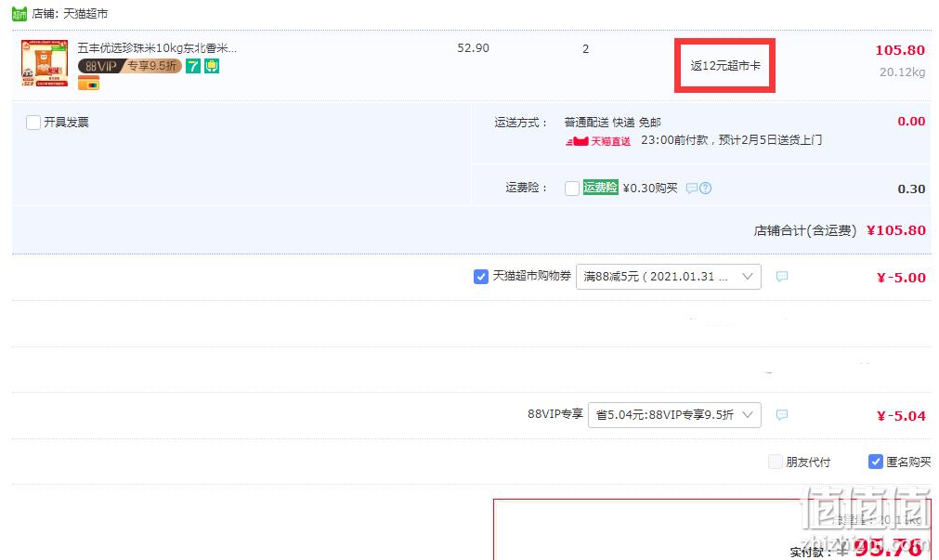Viewport: 939px width, 560px height.
Task: Click the 88VIP 专享9.5折 badge
Action: click(130, 66)
